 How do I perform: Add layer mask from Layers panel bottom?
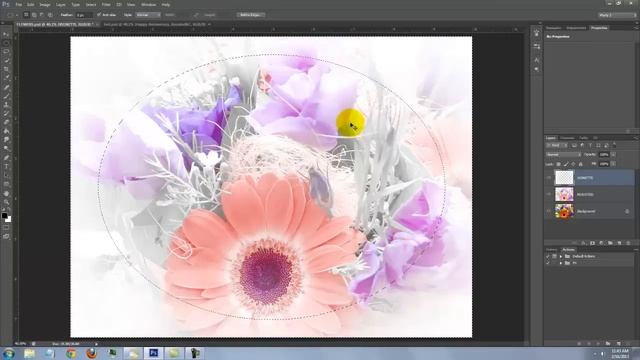point(592,243)
